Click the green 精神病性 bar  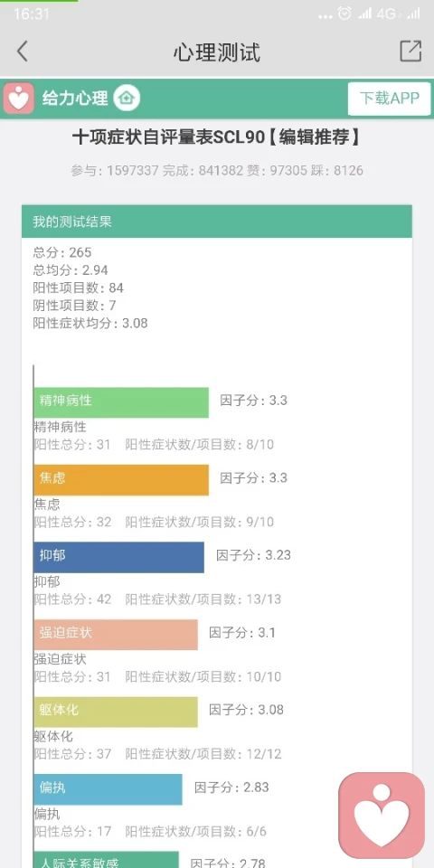tap(121, 402)
